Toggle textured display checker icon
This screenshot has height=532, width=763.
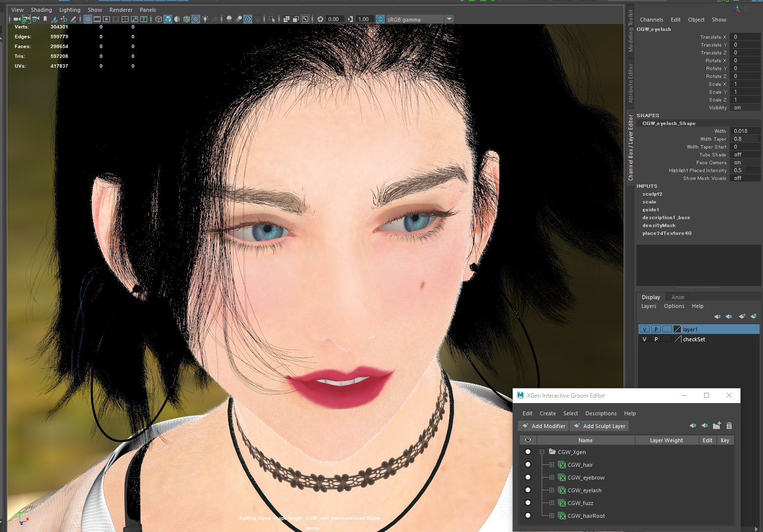coord(196,19)
